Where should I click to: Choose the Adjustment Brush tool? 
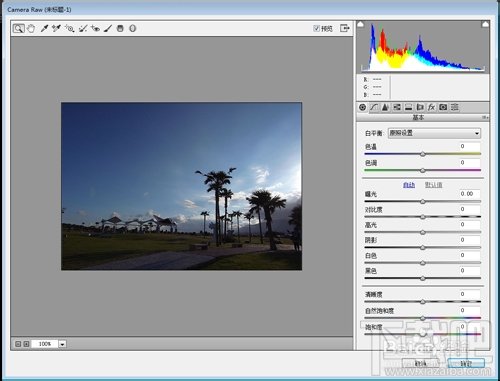(x=108, y=28)
